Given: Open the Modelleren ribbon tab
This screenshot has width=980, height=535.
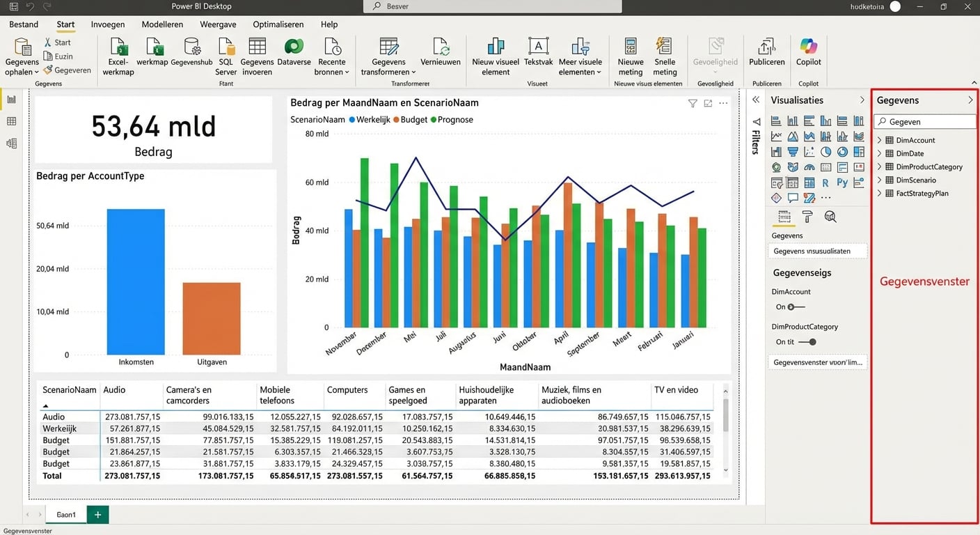Looking at the screenshot, I should point(162,24).
